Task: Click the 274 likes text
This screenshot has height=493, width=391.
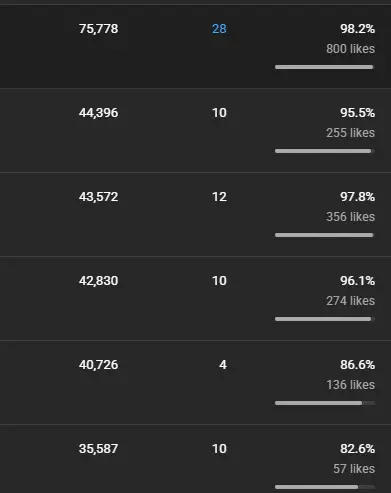Action: 350,301
